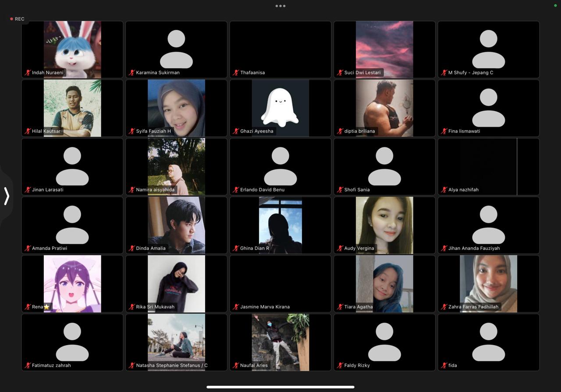Screen dimensions: 561x392
Task: Click muted mic icon beside Shofi Sania
Action: [340, 190]
